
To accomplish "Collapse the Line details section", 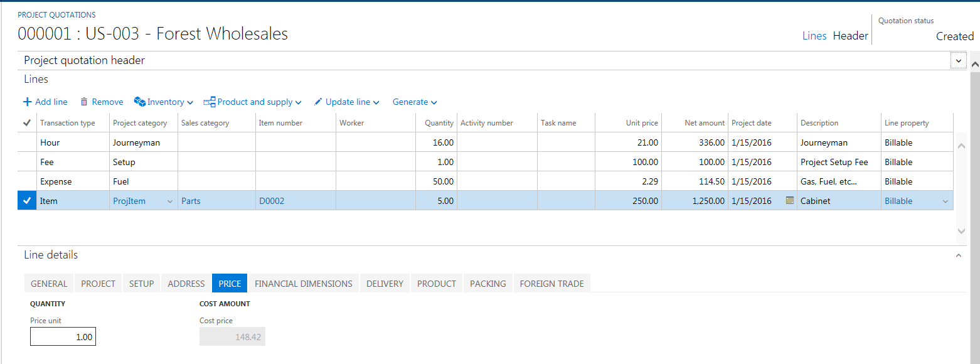I will click(x=958, y=255).
